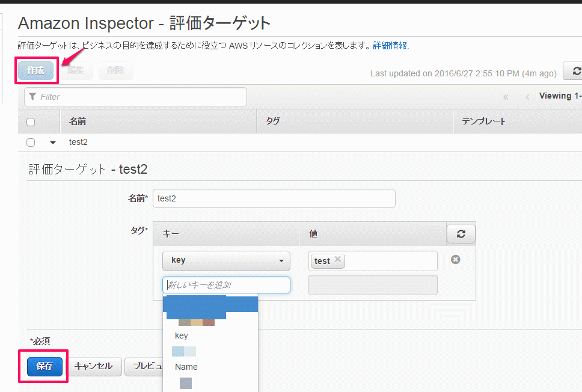Delete the key/test tag row
The width and height of the screenshot is (582, 392).
455,260
